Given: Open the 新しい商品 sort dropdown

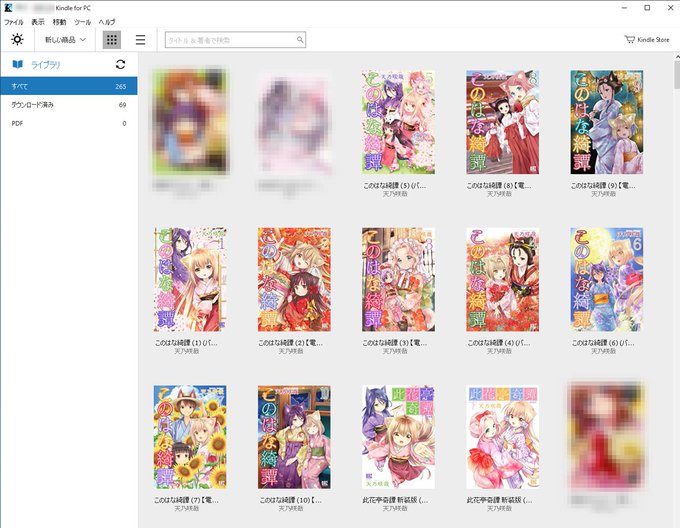Looking at the screenshot, I should tap(65, 40).
